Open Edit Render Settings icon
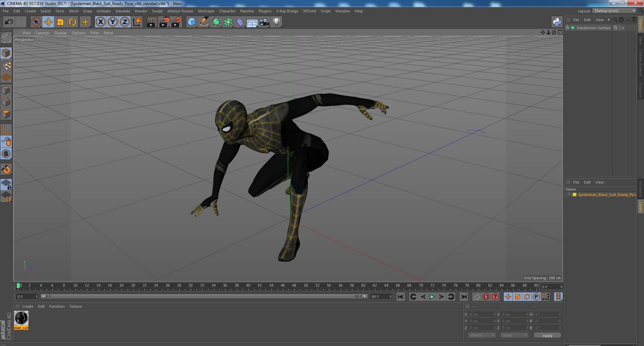This screenshot has height=346, width=644. pos(176,22)
